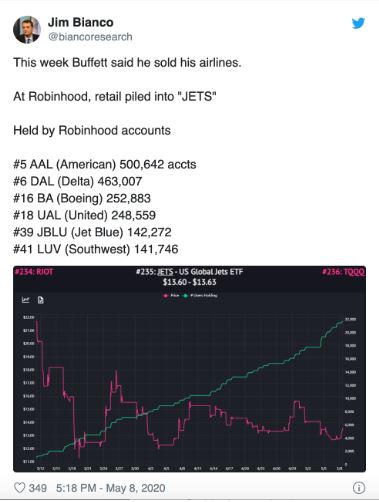
Task: Open the tweet info icon
Action: click(x=359, y=488)
